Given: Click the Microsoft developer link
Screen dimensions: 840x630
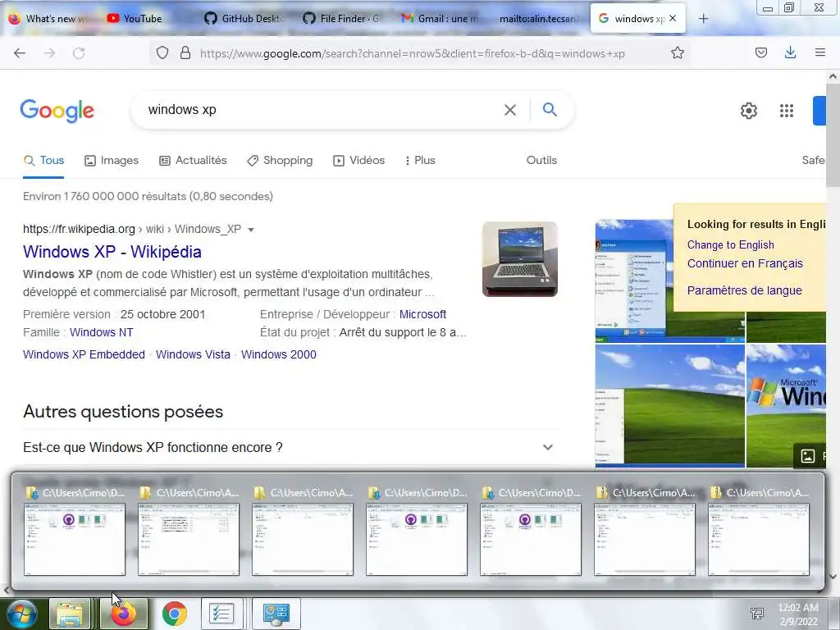Looking at the screenshot, I should [422, 314].
